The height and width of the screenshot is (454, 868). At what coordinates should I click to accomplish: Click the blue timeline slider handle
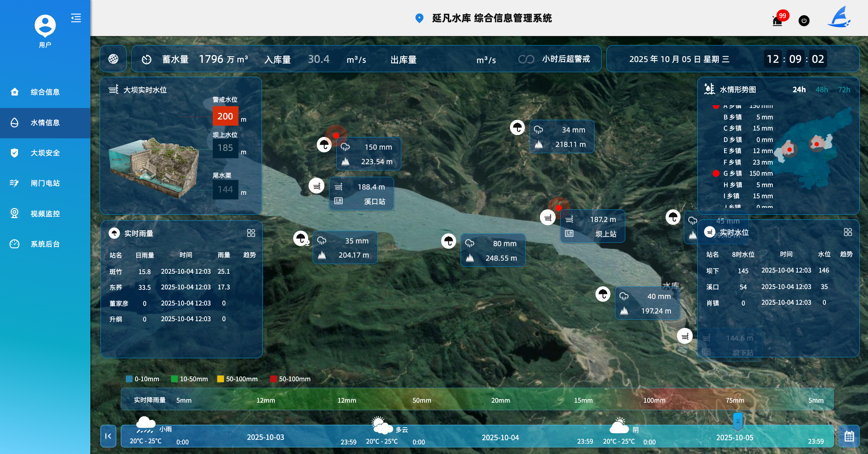tap(737, 421)
